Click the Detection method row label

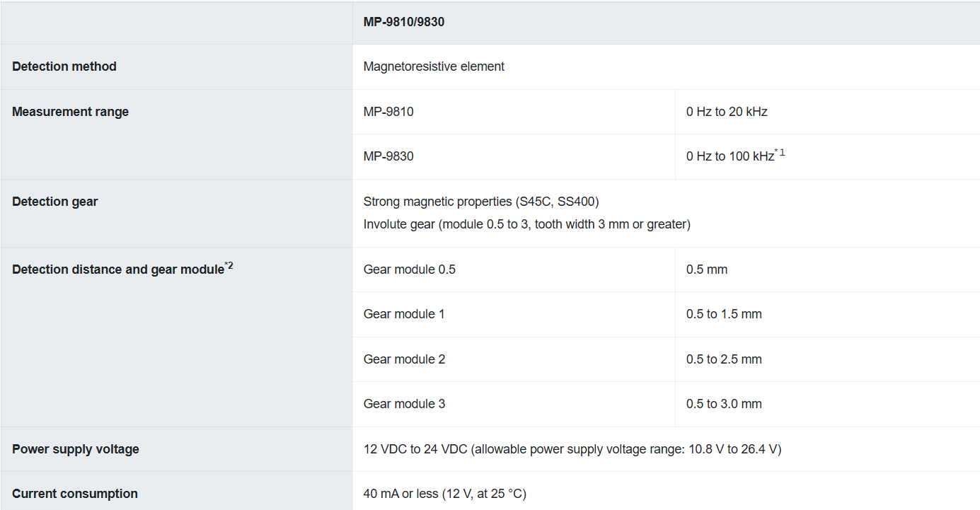[x=64, y=66]
